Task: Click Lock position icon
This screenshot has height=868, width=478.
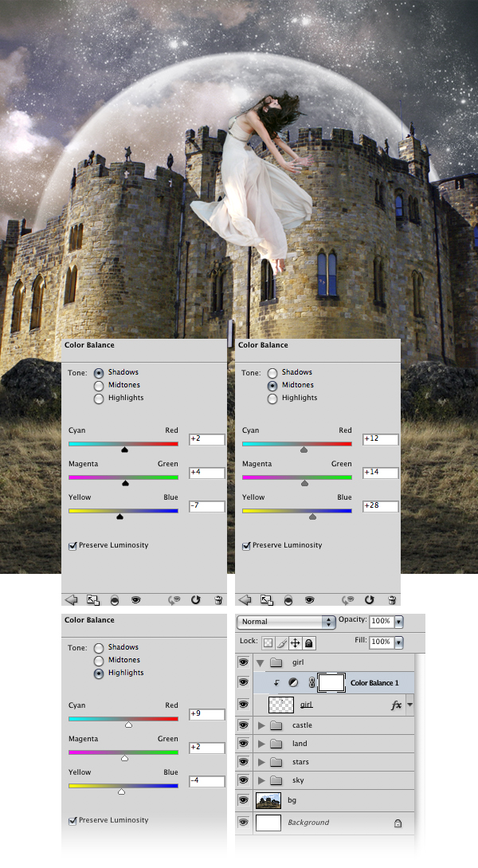Action: pos(296,642)
